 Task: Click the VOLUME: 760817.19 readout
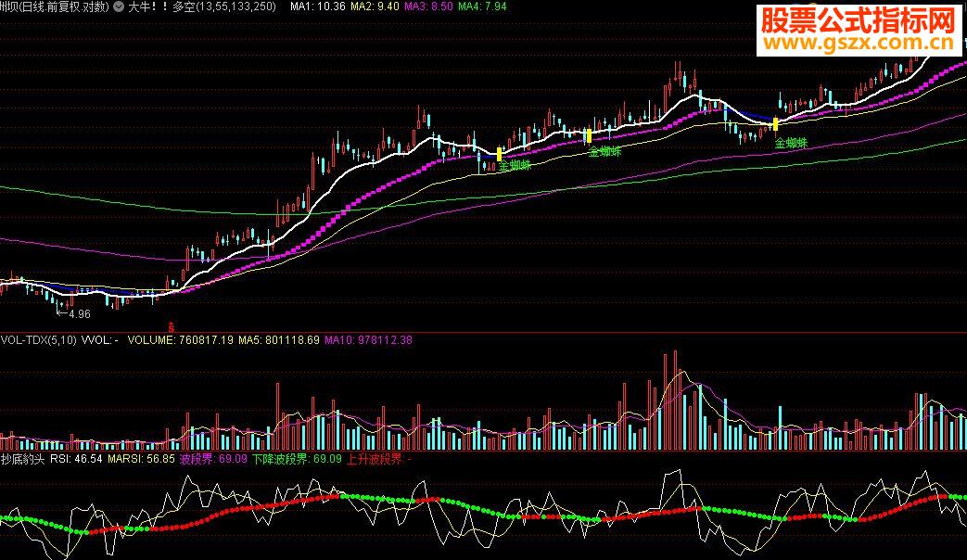click(x=181, y=340)
